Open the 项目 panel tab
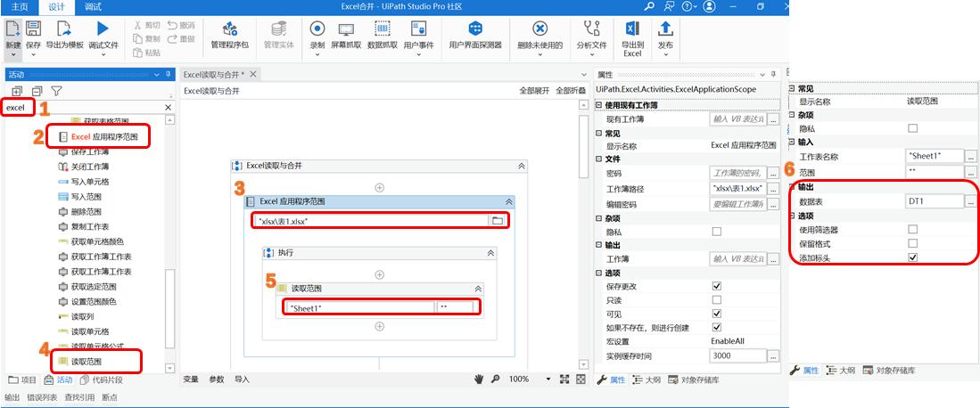The image size is (980, 408). coord(22,379)
